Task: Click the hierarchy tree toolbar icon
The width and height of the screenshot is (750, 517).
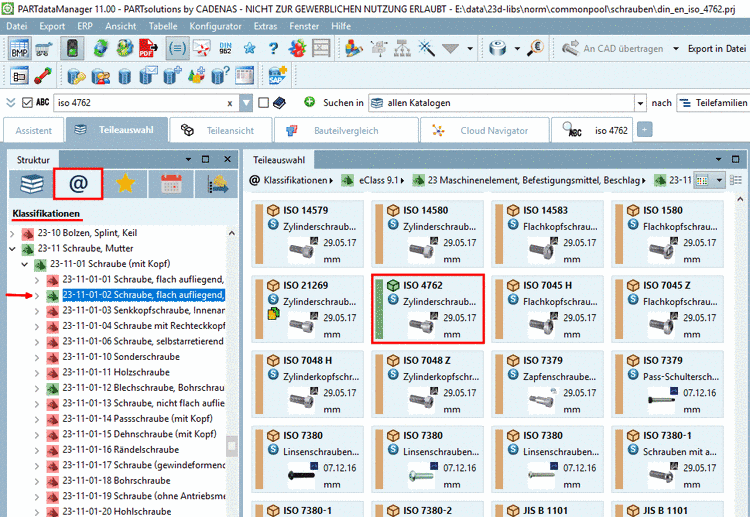Action: pyautogui.click(x=402, y=49)
